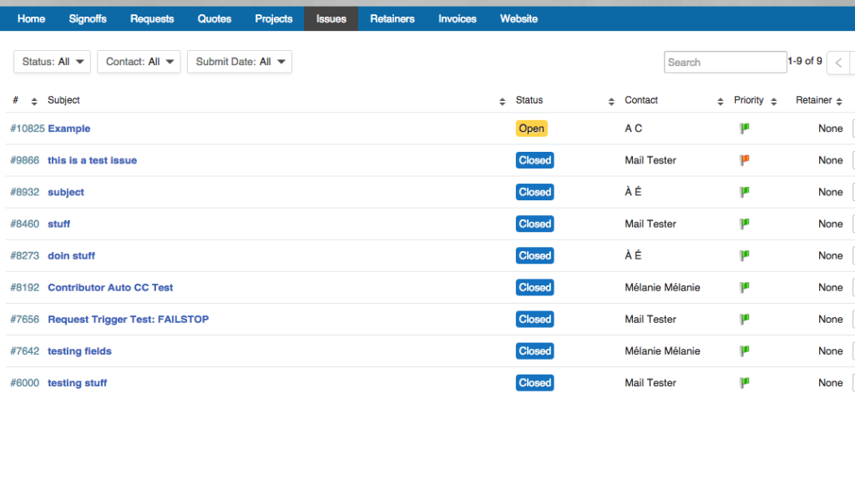Sort by Priority column arrows
This screenshot has width=855, height=504.
[x=774, y=101]
